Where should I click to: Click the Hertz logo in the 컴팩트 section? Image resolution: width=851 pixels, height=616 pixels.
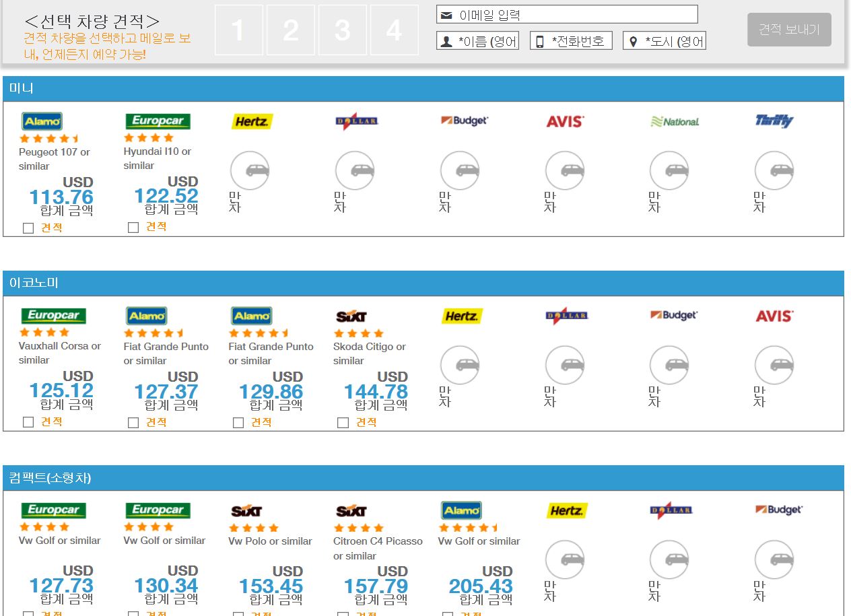pos(567,510)
